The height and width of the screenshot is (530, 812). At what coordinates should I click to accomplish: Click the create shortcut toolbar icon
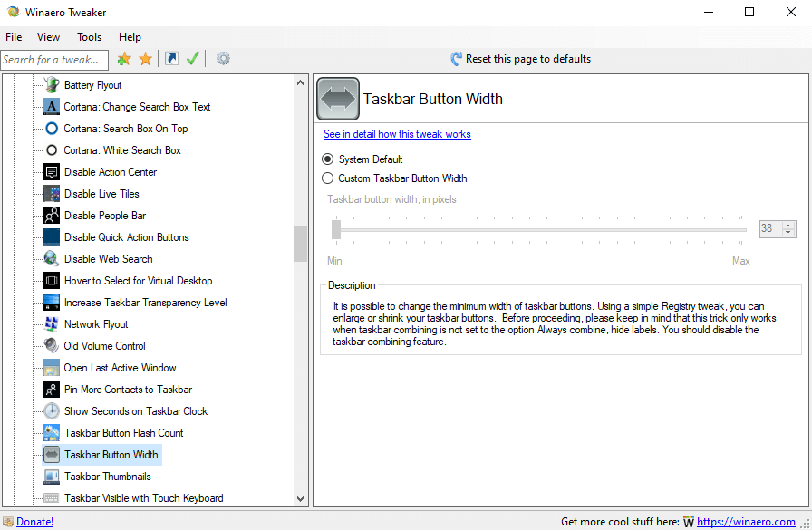(171, 59)
